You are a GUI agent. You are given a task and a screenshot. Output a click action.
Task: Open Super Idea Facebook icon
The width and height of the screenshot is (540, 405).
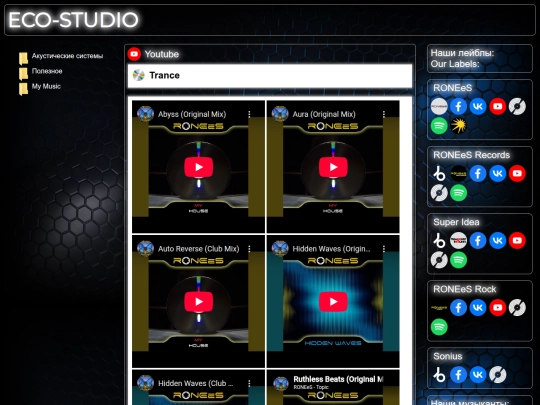coord(478,241)
